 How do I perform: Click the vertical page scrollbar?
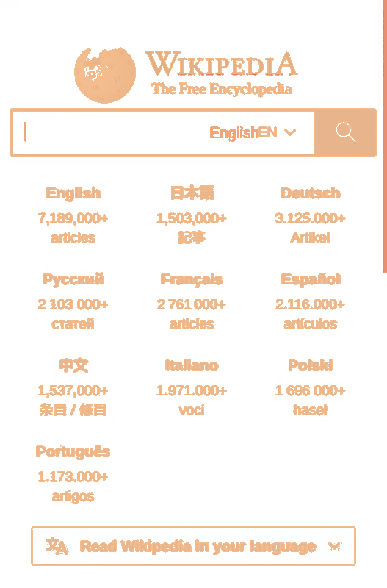click(385, 136)
